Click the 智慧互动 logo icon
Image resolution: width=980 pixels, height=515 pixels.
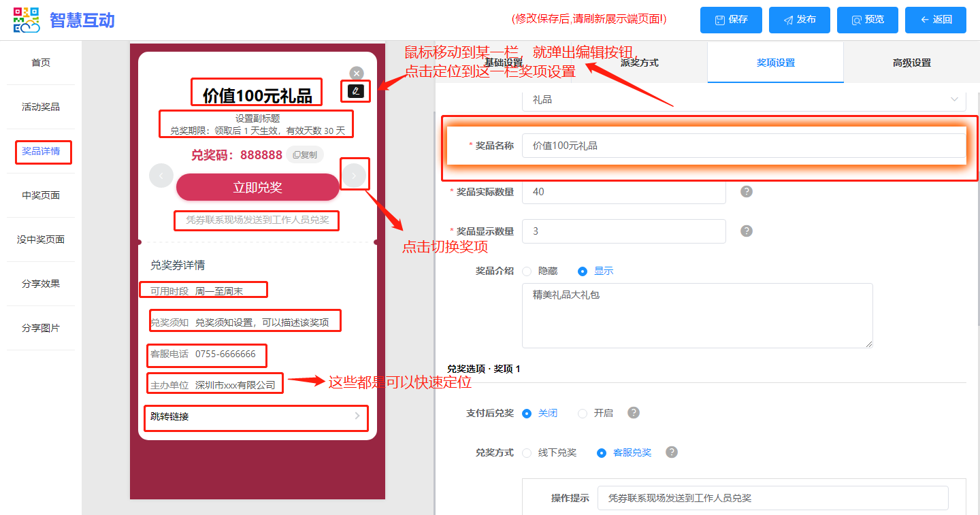point(27,20)
